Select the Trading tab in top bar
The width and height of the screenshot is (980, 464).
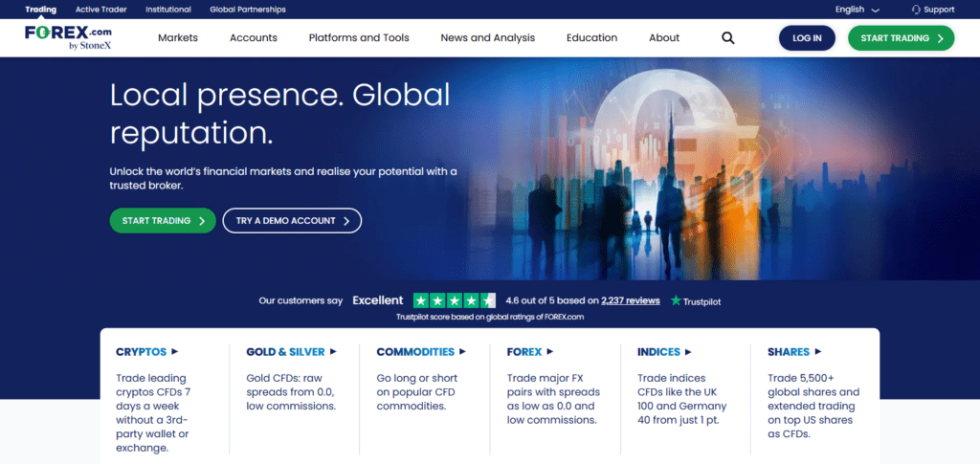(x=40, y=10)
